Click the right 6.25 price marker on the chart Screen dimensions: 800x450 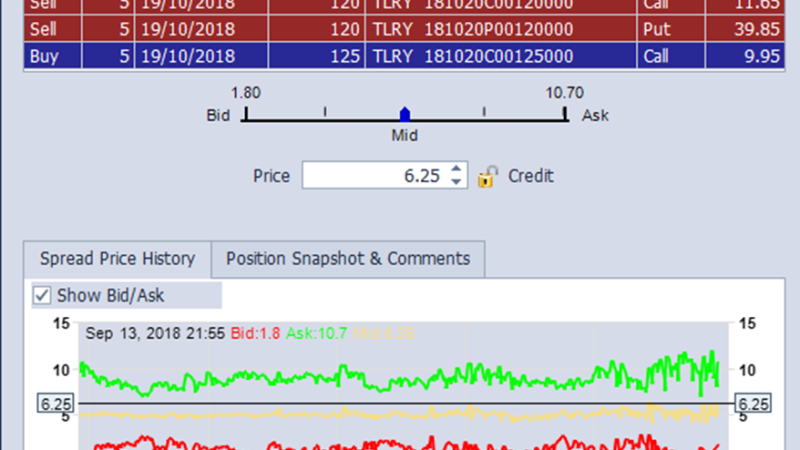(x=751, y=404)
